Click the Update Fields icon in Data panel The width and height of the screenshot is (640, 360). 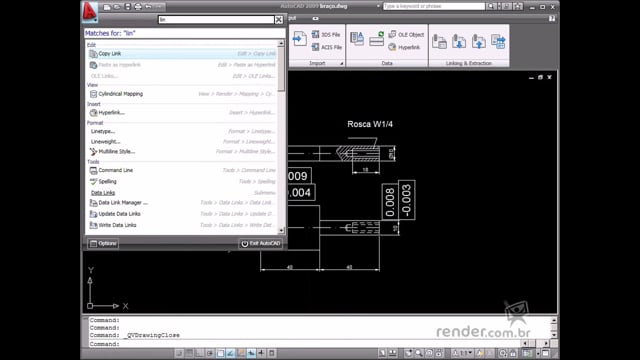coord(376,39)
